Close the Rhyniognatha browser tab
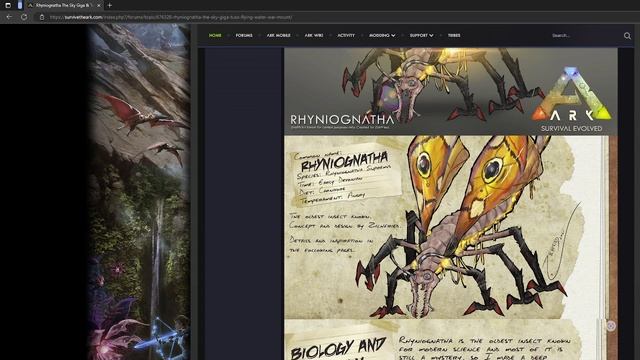 tap(98, 5)
